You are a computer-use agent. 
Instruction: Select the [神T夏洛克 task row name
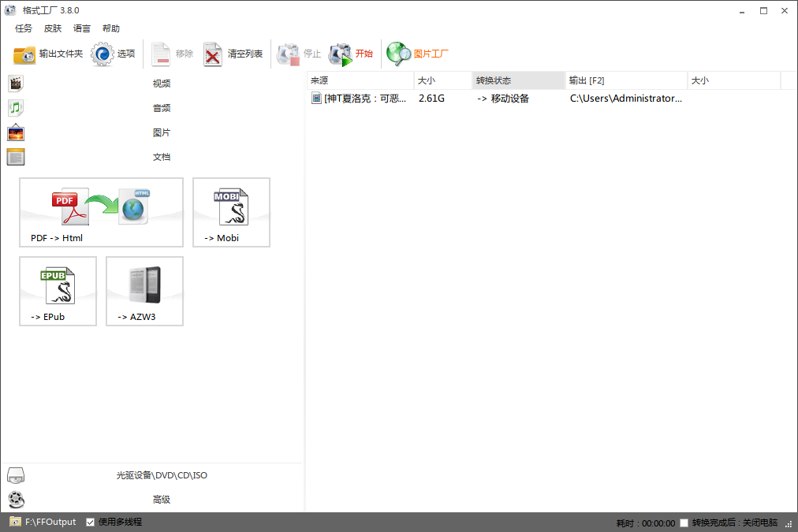[x=365, y=99]
